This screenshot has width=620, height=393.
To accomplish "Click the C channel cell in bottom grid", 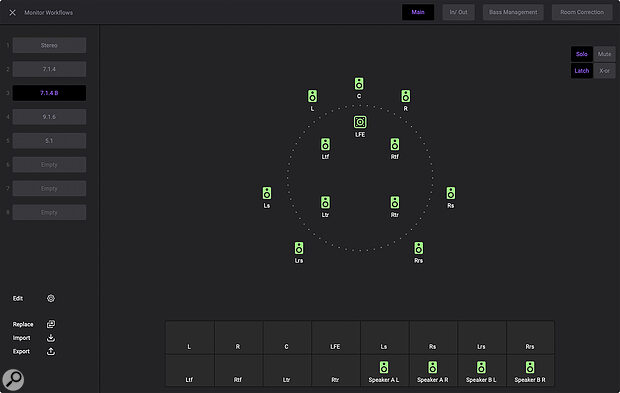I will [x=287, y=338].
